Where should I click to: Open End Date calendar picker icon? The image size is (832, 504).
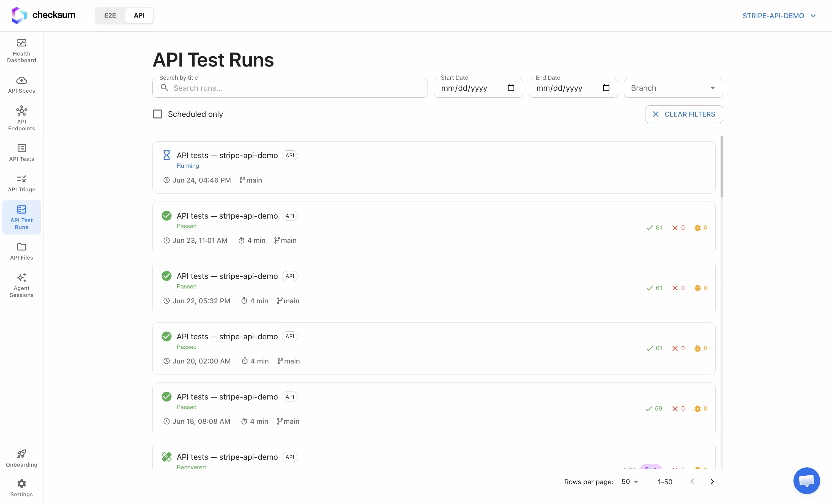(x=606, y=88)
